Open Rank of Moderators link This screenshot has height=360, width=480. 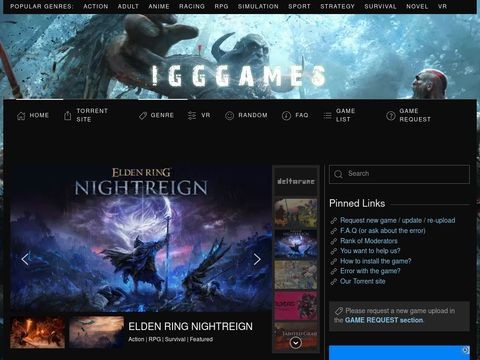[369, 241]
